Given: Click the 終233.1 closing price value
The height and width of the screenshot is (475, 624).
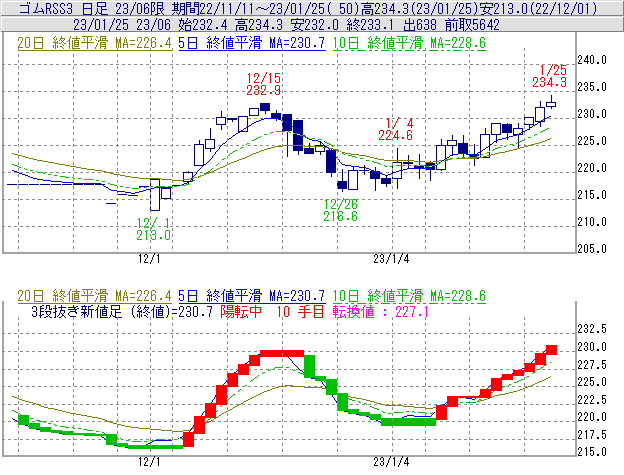Looking at the screenshot, I should click(x=370, y=25).
